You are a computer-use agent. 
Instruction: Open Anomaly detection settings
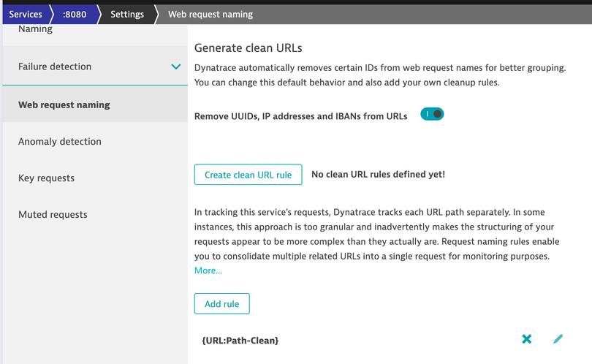click(x=95, y=141)
